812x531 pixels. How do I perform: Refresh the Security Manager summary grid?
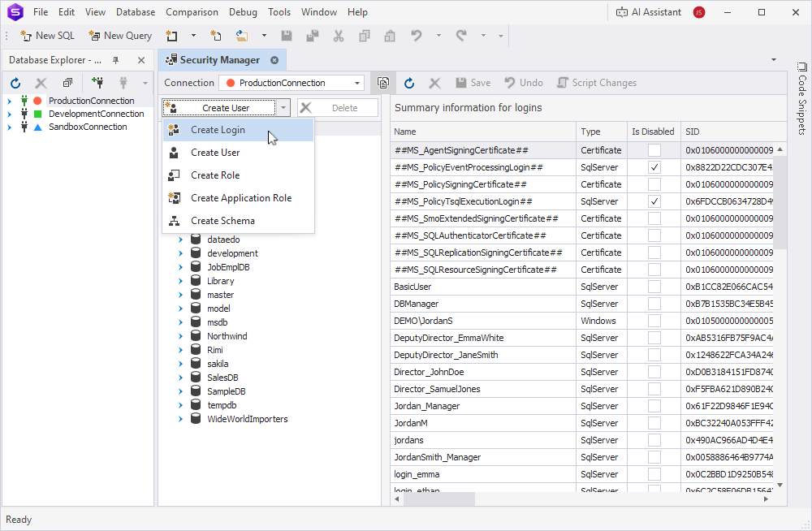tap(409, 82)
